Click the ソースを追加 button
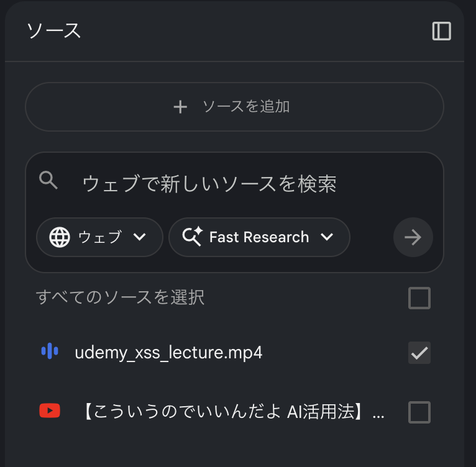This screenshot has height=467, width=476. tap(234, 107)
